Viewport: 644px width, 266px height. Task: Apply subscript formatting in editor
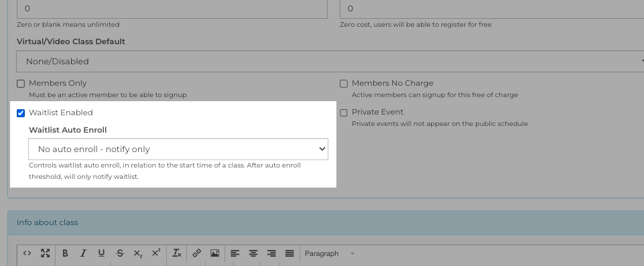(137, 253)
